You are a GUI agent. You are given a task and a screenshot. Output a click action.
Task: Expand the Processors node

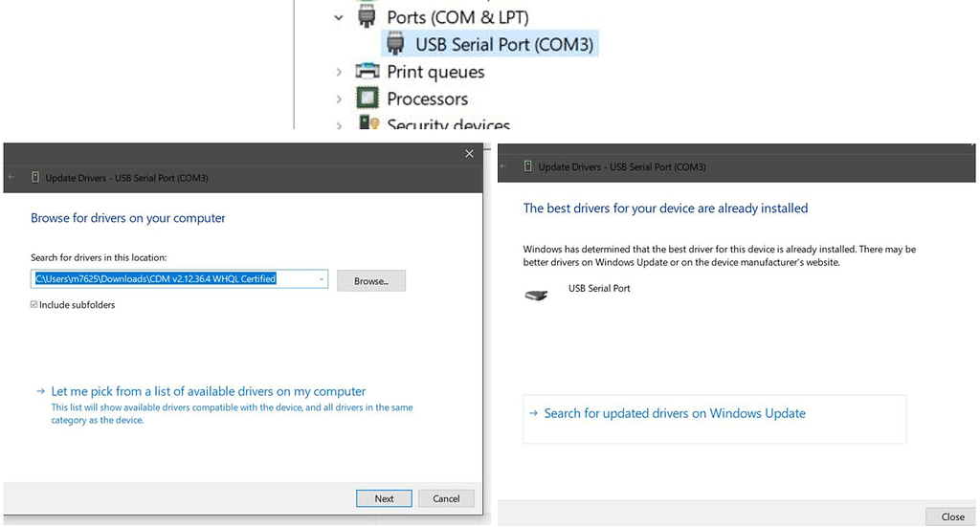click(x=339, y=99)
